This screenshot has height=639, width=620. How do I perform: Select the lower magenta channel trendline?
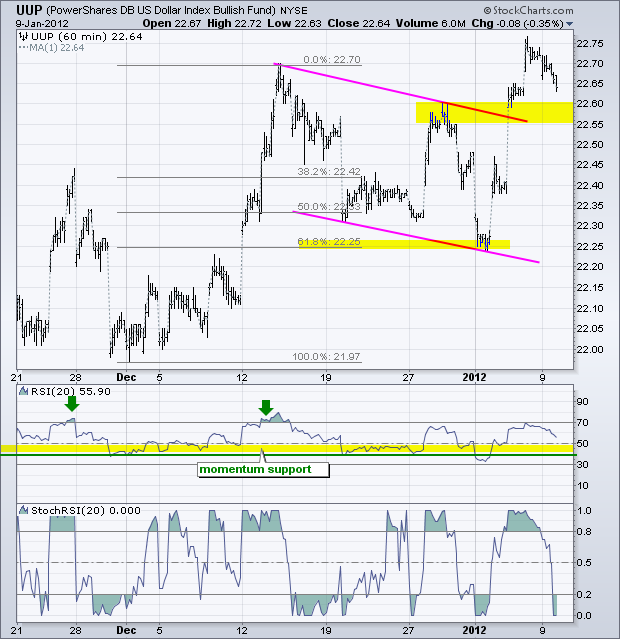[416, 237]
